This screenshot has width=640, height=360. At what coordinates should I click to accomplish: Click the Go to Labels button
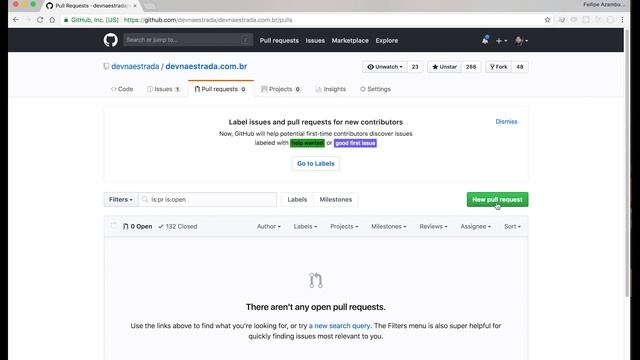316,164
